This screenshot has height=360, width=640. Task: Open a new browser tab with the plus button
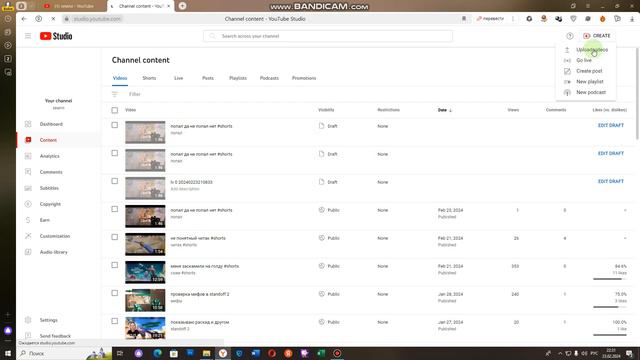coord(182,6)
